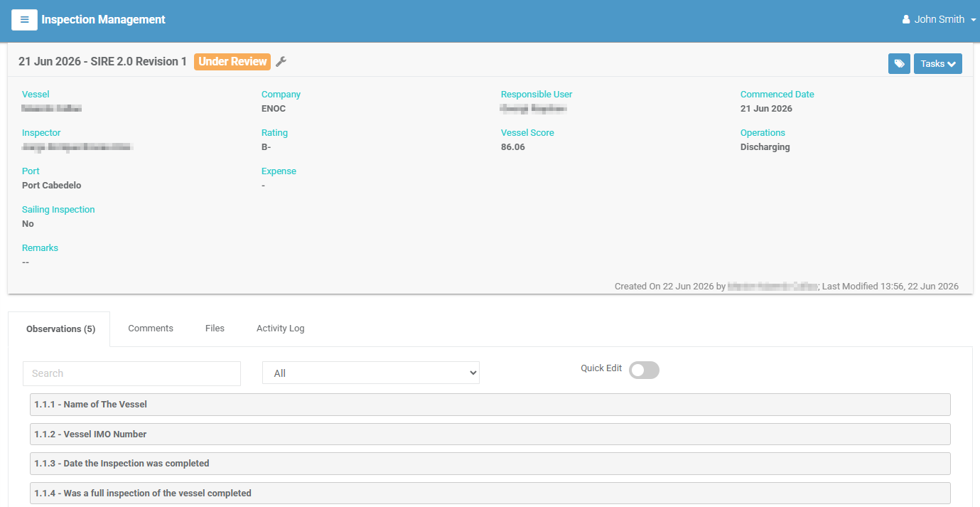This screenshot has width=980, height=507.
Task: Click the wrench icon beside Under Review
Action: (x=281, y=62)
